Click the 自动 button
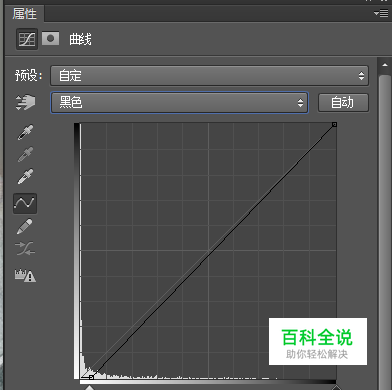Screen dimensions: 392x390 (343, 102)
